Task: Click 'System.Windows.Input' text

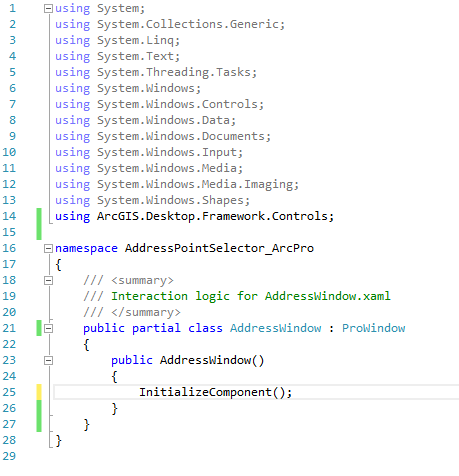Action: (x=167, y=152)
